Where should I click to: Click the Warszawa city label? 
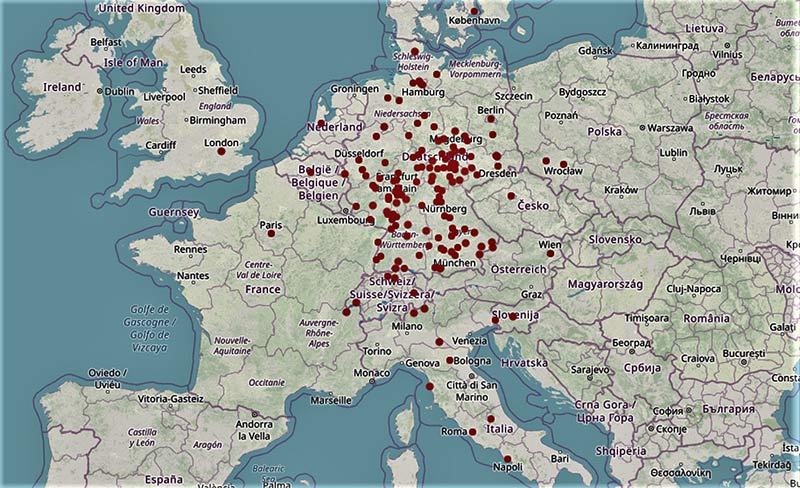click(x=671, y=129)
